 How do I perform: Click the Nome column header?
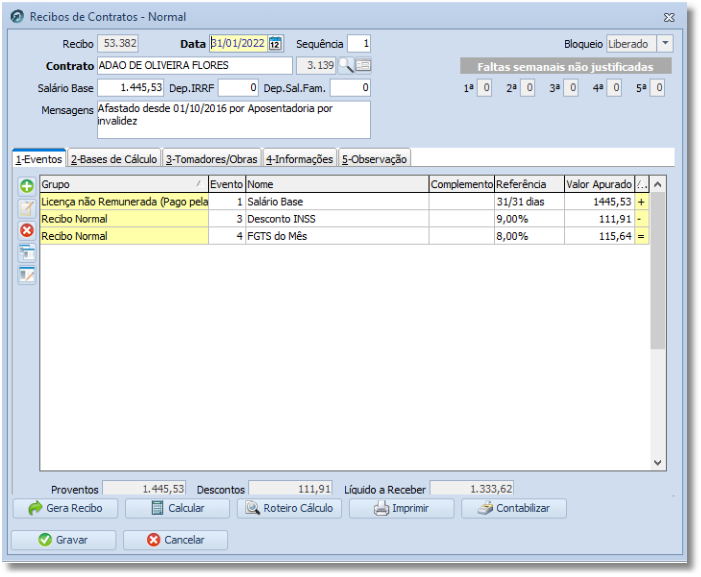(x=337, y=184)
